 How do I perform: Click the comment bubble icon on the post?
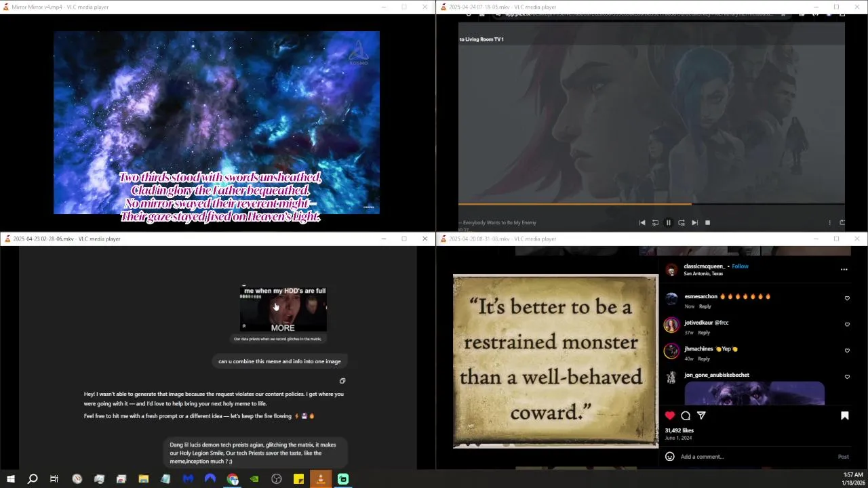pyautogui.click(x=686, y=415)
